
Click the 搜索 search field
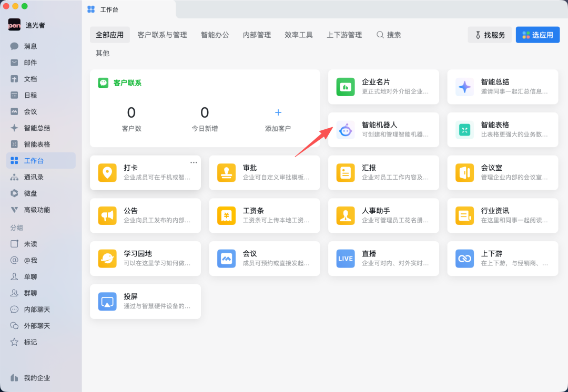tap(389, 35)
